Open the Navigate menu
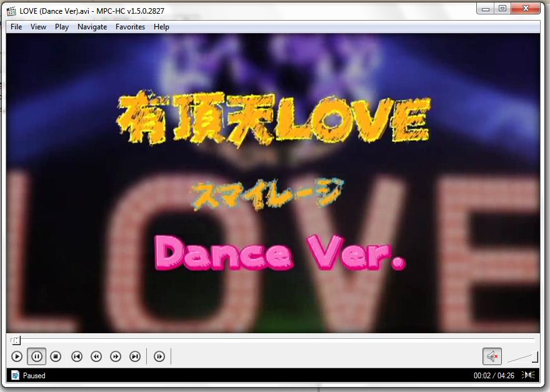 point(92,27)
